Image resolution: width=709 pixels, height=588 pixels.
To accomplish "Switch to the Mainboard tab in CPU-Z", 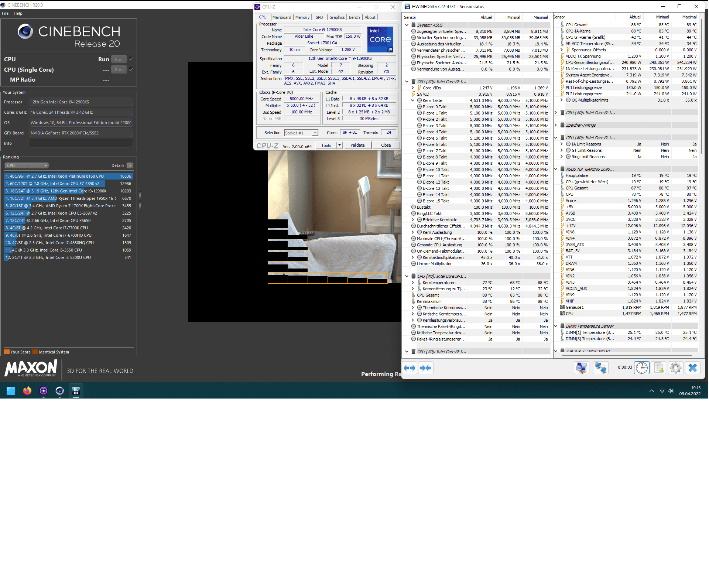I will click(281, 17).
